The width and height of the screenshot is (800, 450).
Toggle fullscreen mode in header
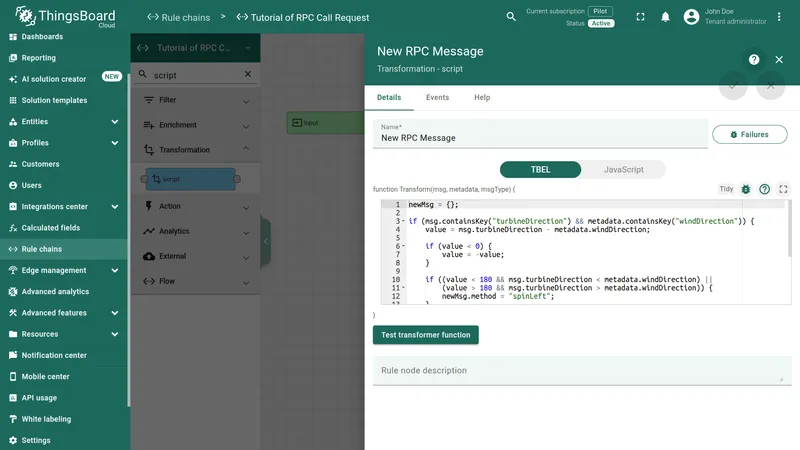640,17
